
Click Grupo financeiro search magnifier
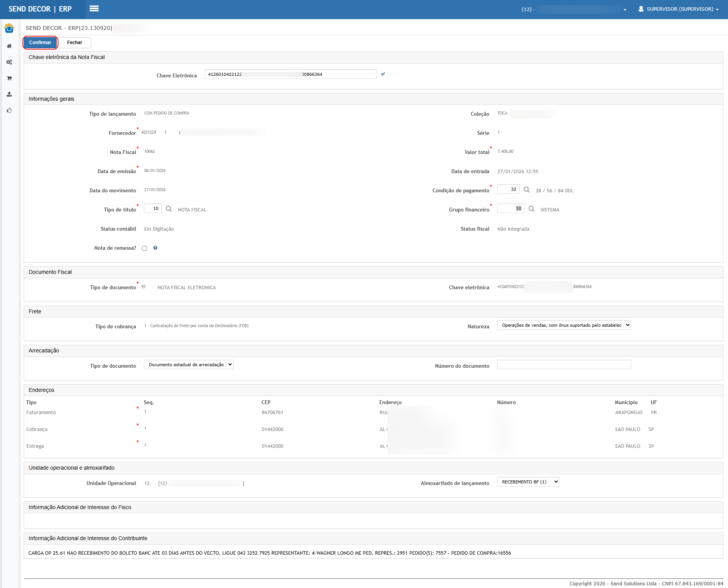point(532,209)
